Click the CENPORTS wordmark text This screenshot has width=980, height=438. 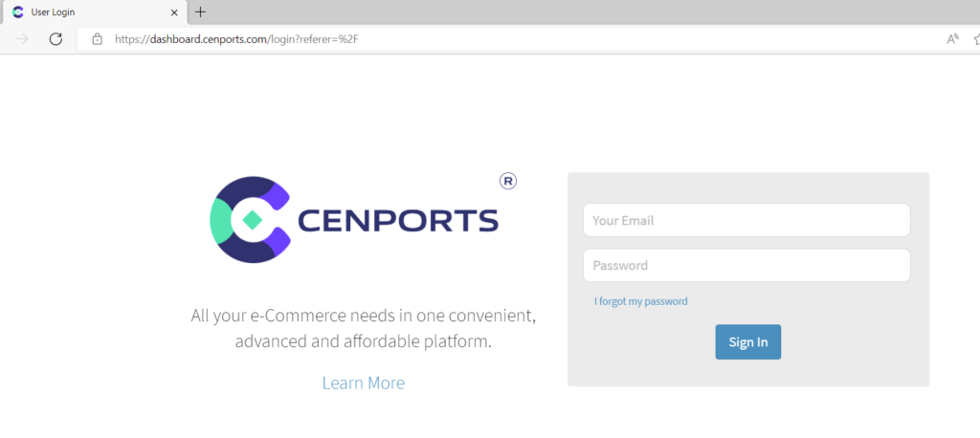tap(398, 221)
